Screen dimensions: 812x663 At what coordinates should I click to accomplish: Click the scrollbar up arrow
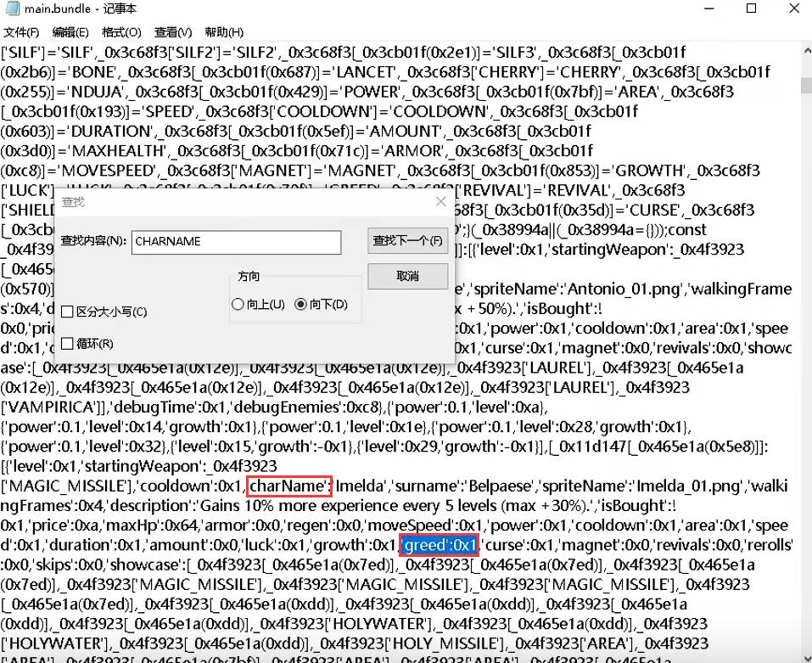804,50
